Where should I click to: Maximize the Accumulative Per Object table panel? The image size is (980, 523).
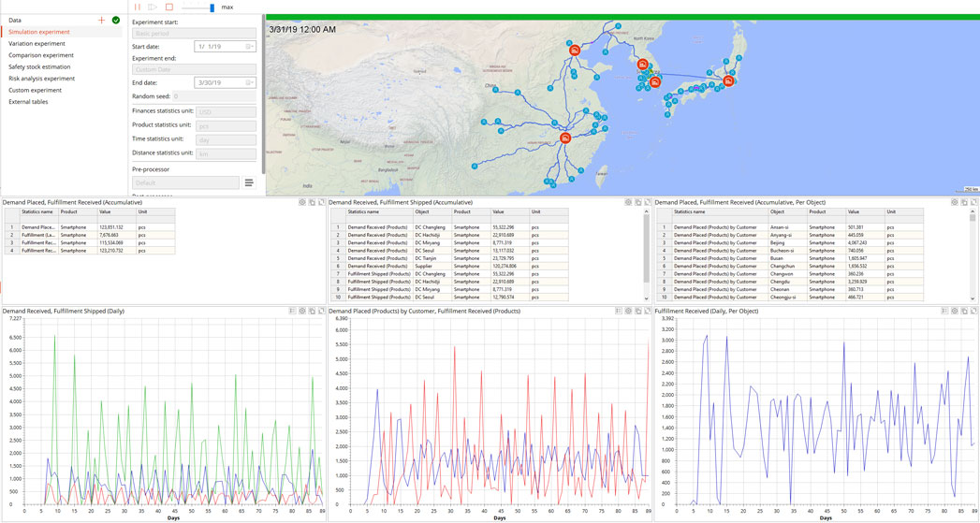point(973,202)
